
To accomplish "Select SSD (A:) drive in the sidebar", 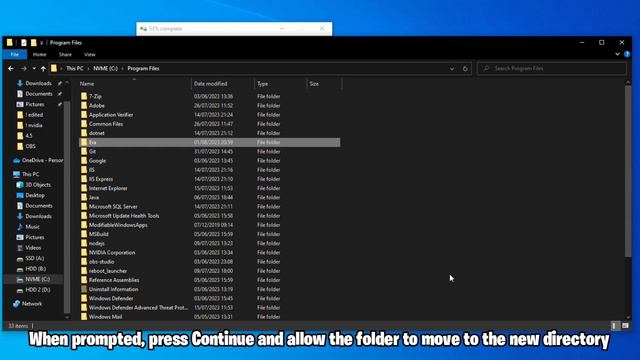I will tap(35, 258).
